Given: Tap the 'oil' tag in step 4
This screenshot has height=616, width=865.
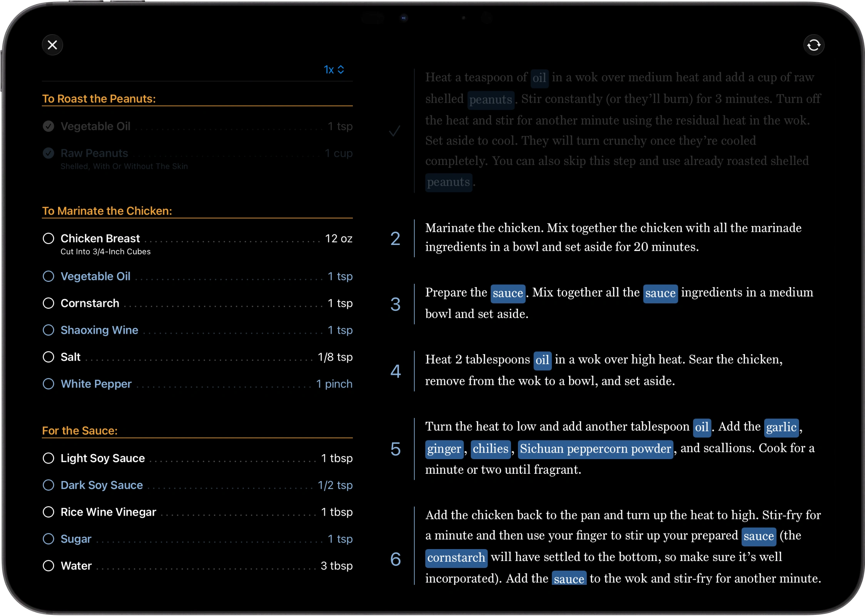Looking at the screenshot, I should tap(542, 360).
